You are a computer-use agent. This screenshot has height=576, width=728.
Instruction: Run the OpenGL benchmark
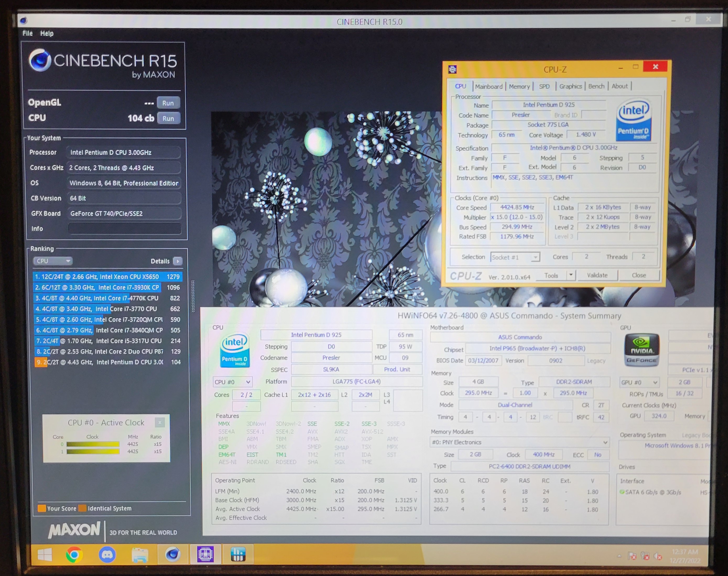coord(168,103)
